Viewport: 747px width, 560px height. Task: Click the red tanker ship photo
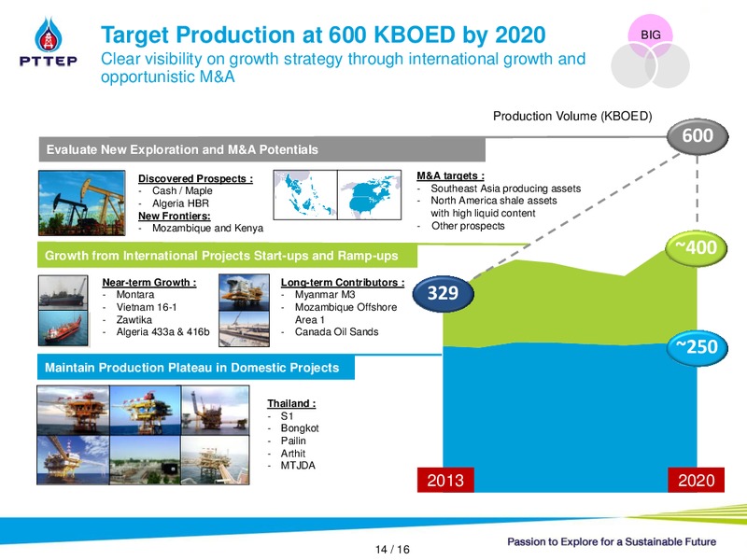point(63,329)
